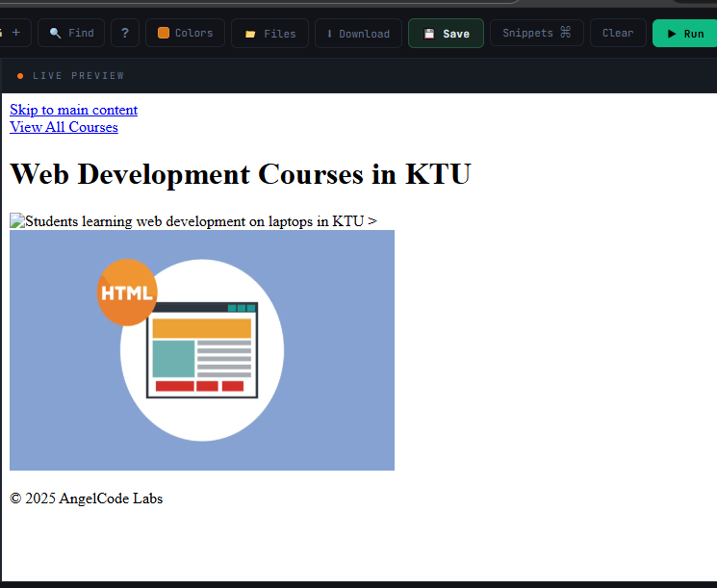
Task: Click the HTML illustration image
Action: [x=202, y=350]
